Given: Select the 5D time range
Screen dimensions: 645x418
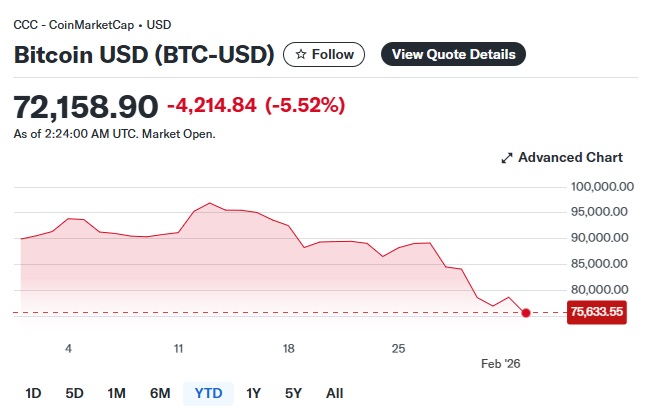Looking at the screenshot, I should click(x=75, y=393).
